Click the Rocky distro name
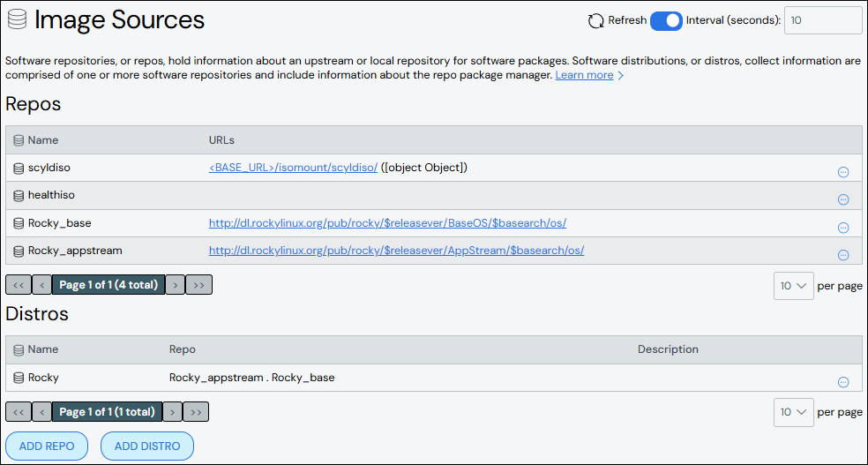868x465 pixels. tap(44, 379)
